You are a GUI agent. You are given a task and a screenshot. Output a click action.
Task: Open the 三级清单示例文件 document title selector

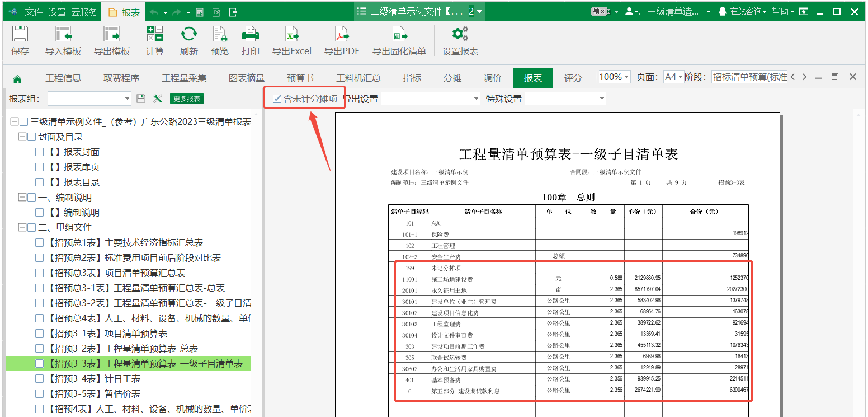(x=420, y=11)
